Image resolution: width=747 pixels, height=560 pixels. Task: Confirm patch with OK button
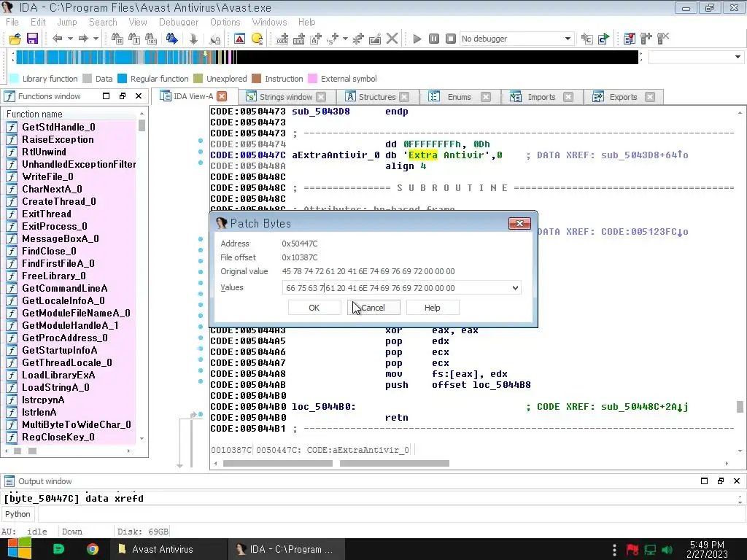point(314,308)
